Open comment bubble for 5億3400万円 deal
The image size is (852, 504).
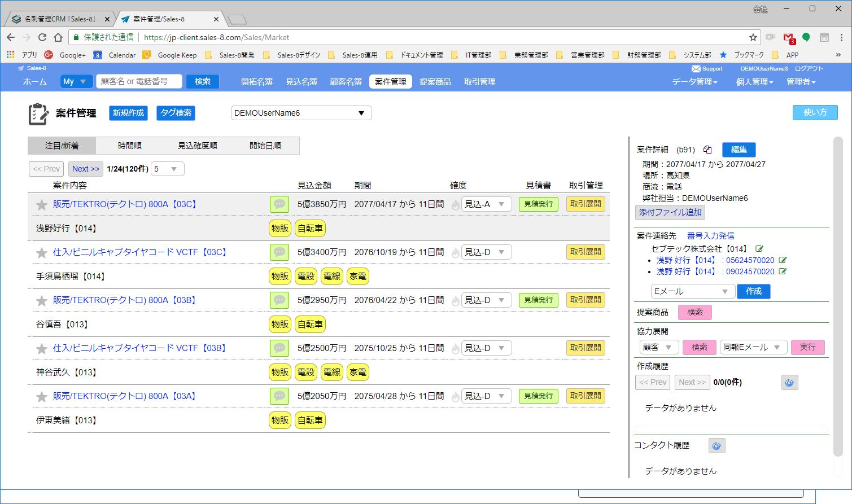[279, 252]
